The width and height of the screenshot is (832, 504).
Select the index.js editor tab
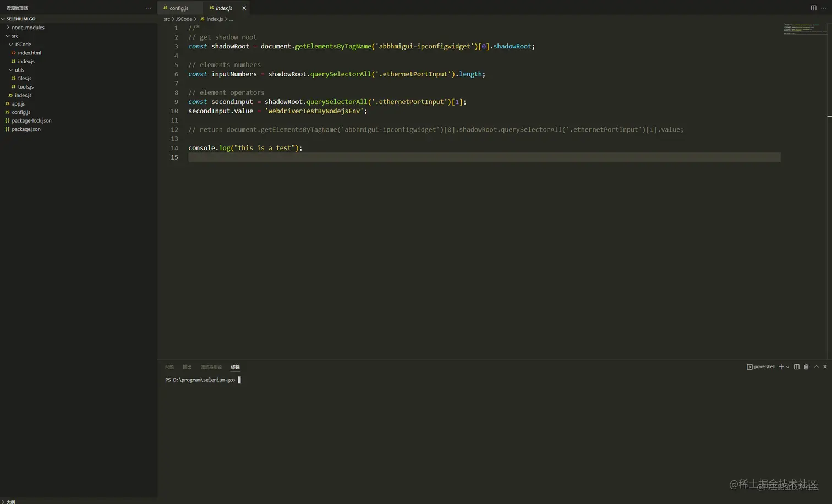224,8
